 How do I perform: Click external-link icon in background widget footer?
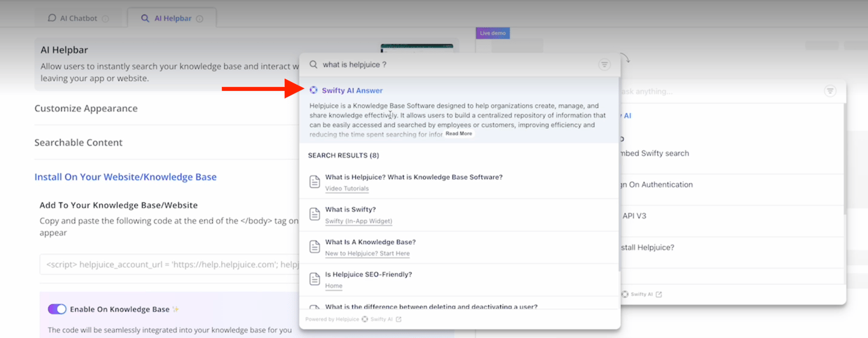click(x=659, y=295)
